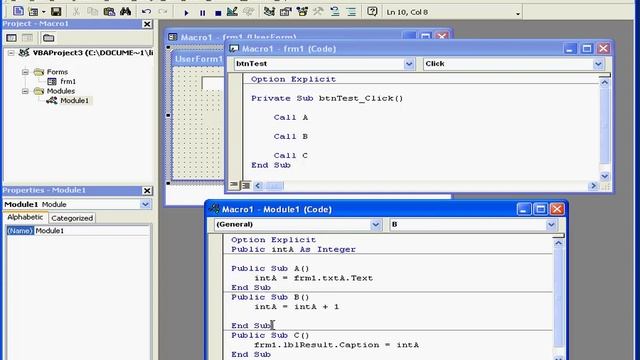Enable Procedure View in frm1 code window
The image size is (640, 360).
[233, 185]
